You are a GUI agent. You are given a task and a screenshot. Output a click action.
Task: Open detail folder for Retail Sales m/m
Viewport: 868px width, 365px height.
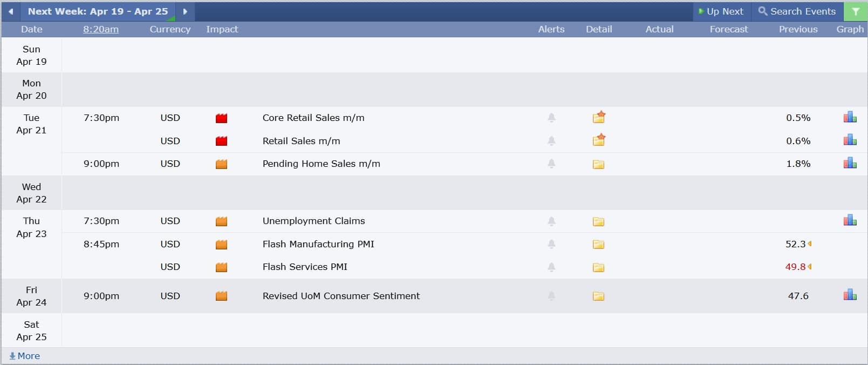pos(599,140)
